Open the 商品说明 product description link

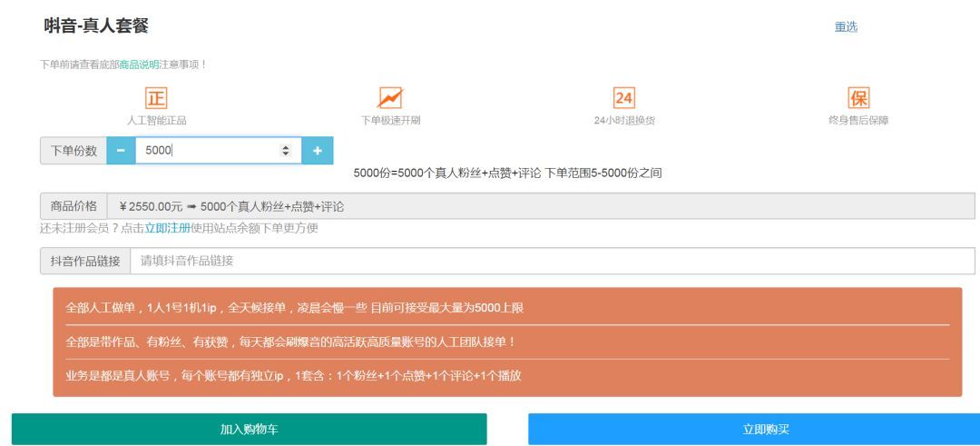click(139, 64)
